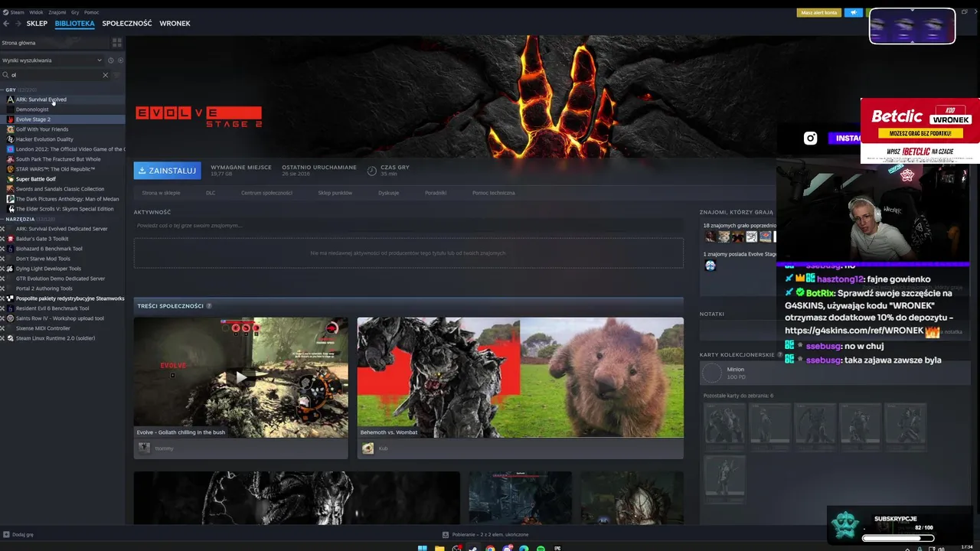Open the ARK: Survival Evolved game icon
Viewport: 980px width, 551px height.
click(10, 99)
